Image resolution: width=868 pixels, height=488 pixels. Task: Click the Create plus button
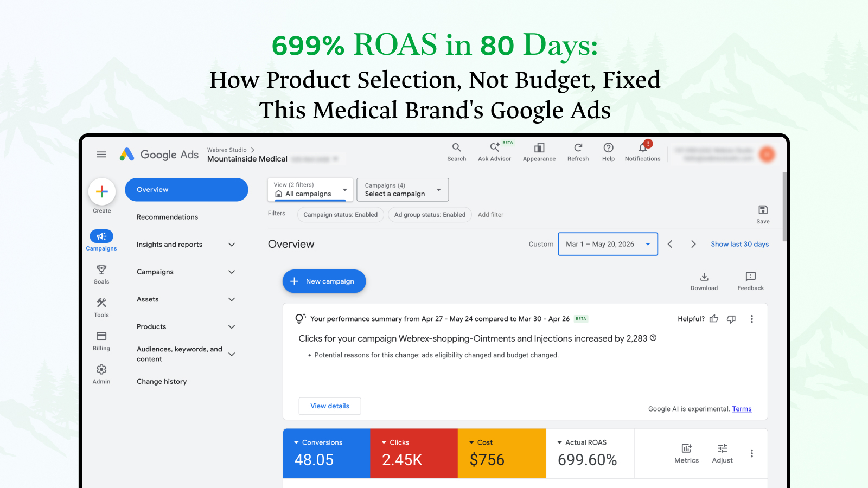point(102,191)
